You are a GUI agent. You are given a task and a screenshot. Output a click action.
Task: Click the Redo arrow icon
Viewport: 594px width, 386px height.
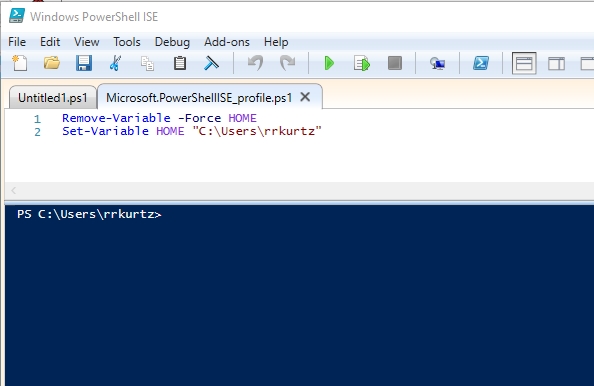288,63
